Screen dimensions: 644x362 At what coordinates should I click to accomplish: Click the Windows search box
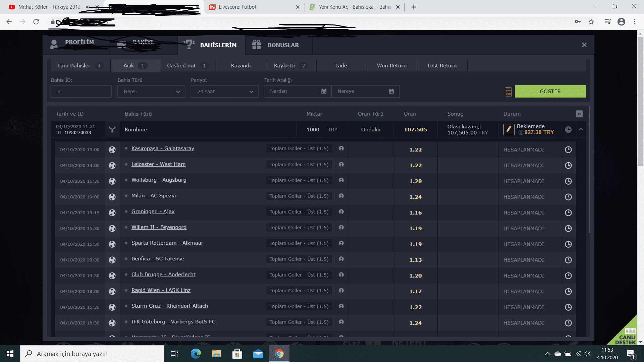[92, 354]
